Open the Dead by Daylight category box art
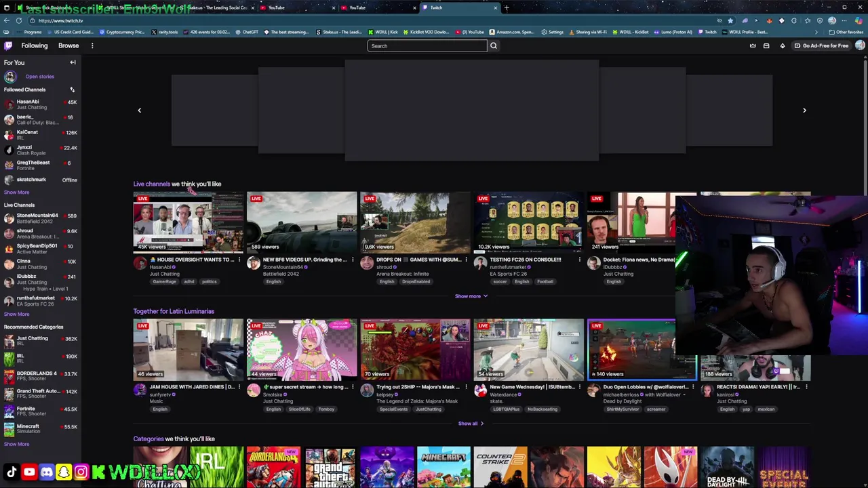This screenshot has height=488, width=868. click(x=728, y=467)
